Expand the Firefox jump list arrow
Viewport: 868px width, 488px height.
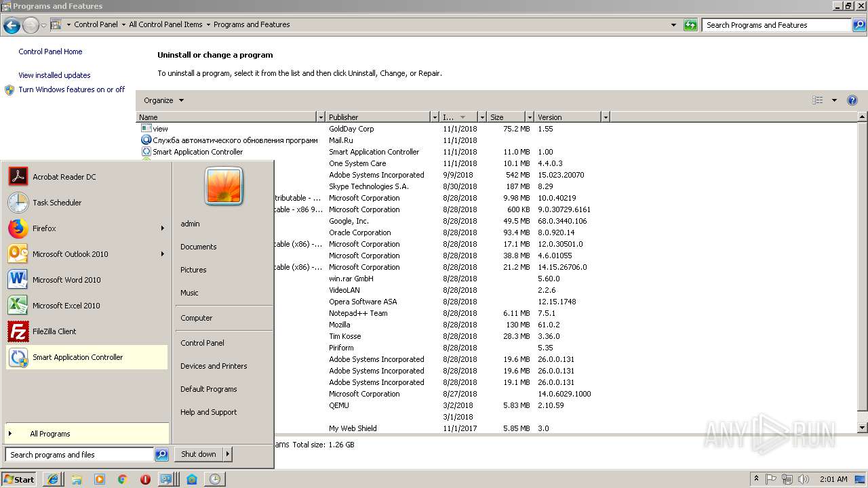coord(163,228)
